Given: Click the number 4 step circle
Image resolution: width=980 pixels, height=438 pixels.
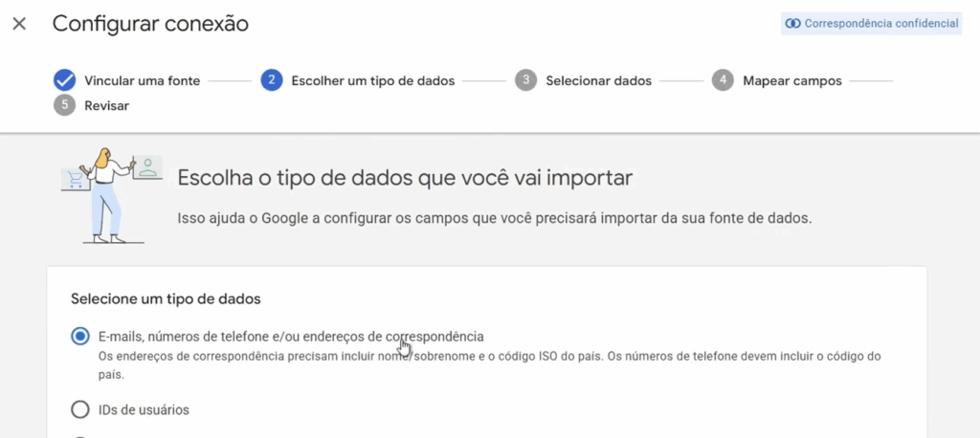Looking at the screenshot, I should pyautogui.click(x=723, y=80).
